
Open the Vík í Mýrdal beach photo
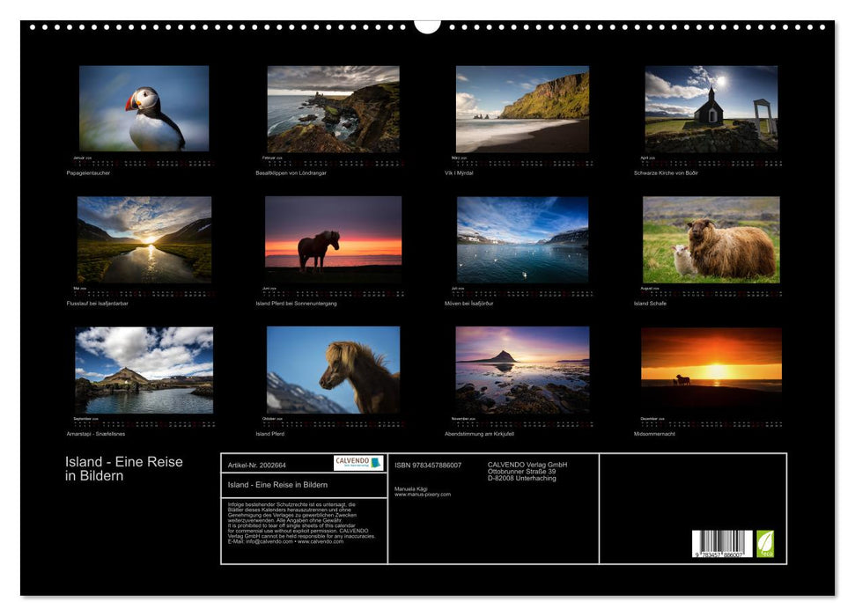[x=522, y=109]
